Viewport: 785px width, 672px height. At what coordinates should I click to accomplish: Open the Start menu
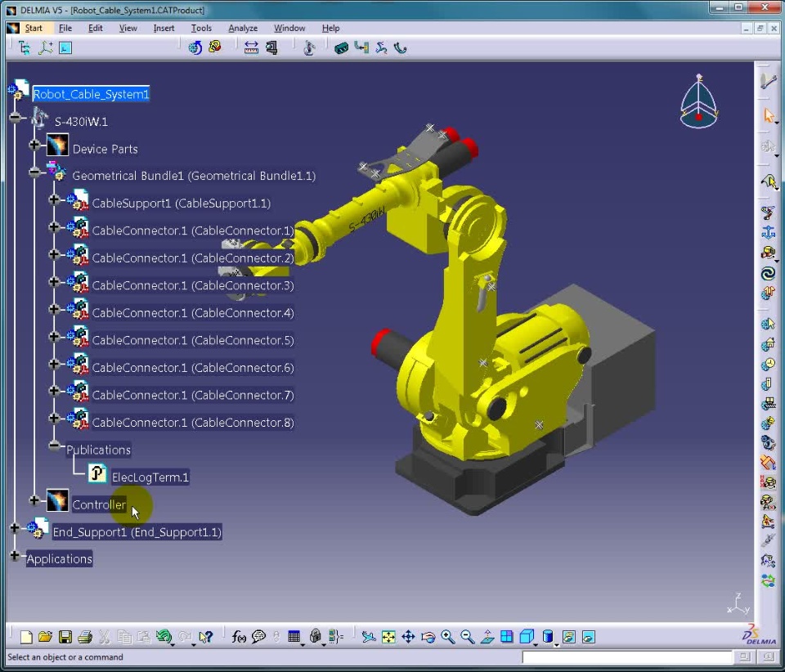34,28
